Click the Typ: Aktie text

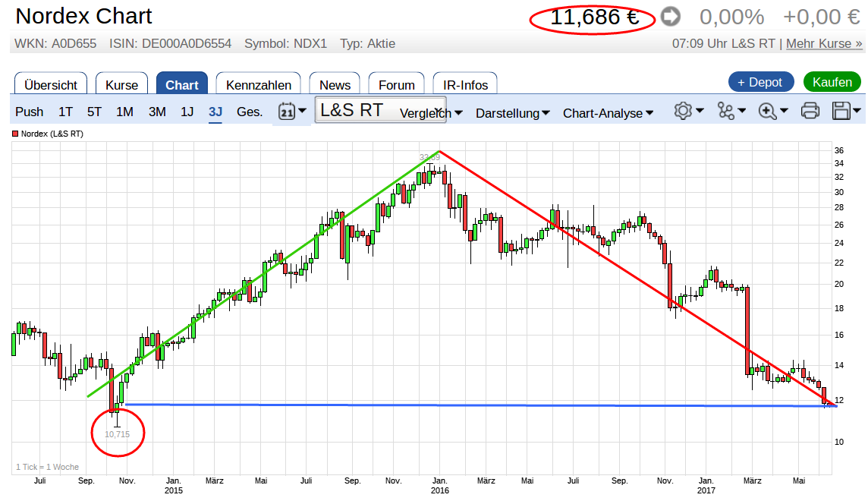coord(367,43)
